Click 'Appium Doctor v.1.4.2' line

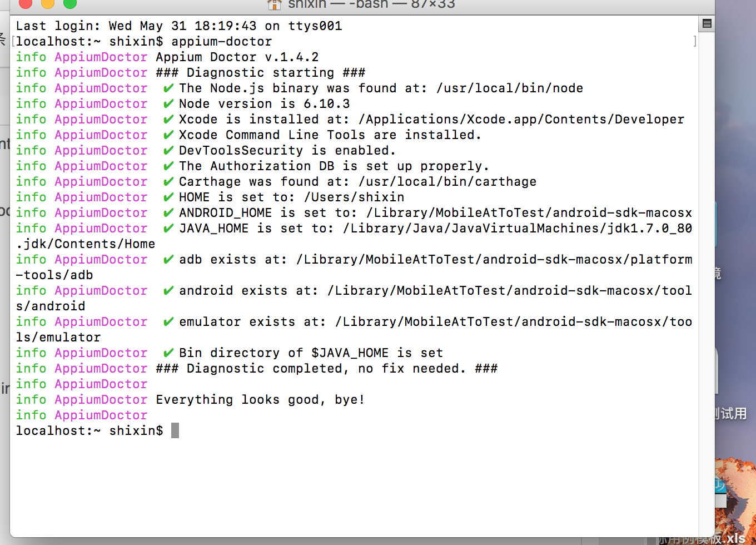237,57
